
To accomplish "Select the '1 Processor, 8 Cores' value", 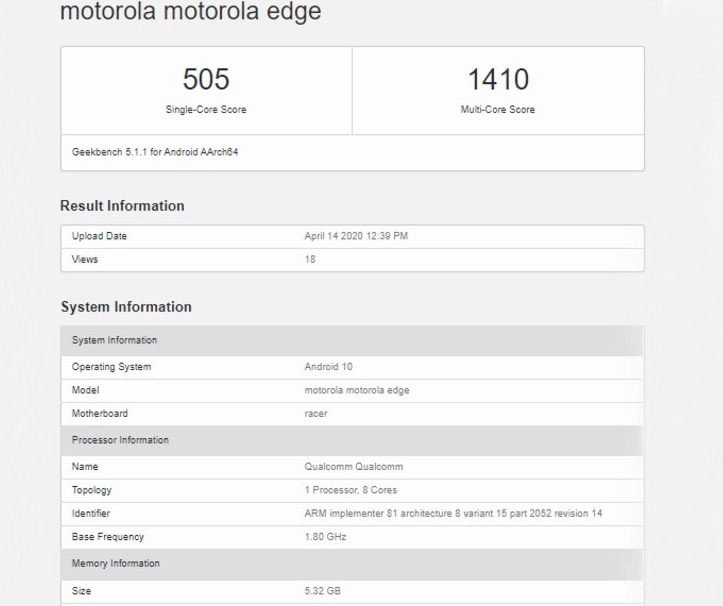I will (350, 490).
